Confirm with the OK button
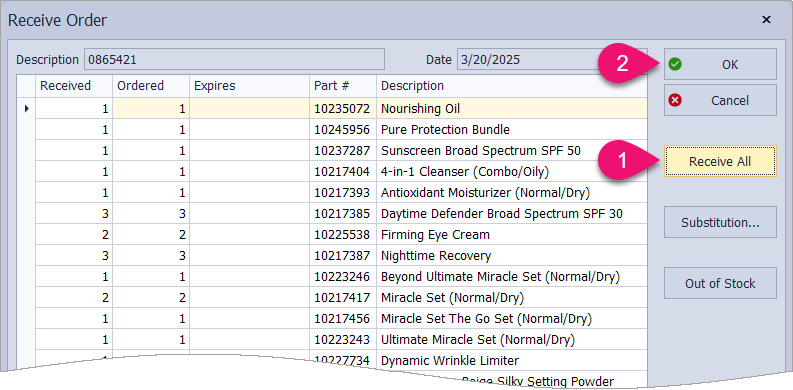The width and height of the screenshot is (793, 390). [720, 64]
